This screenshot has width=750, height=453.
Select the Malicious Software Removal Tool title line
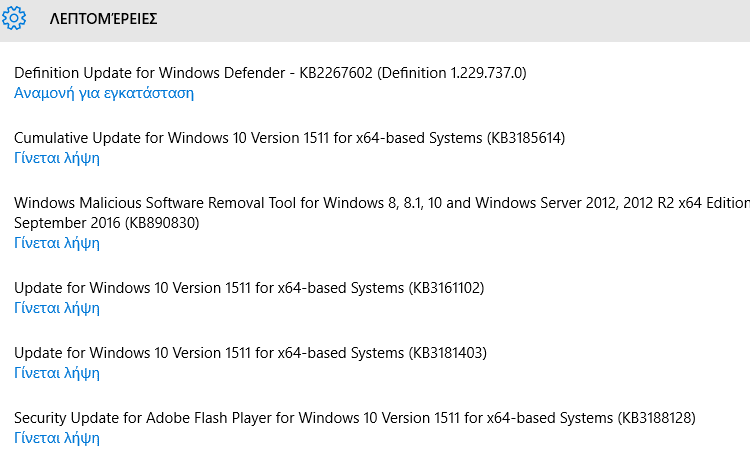coord(382,203)
